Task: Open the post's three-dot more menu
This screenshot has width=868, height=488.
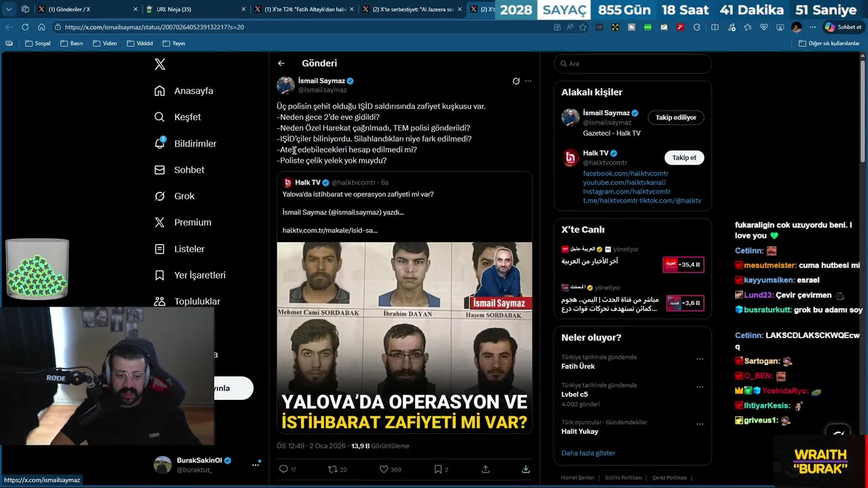Action: click(528, 81)
